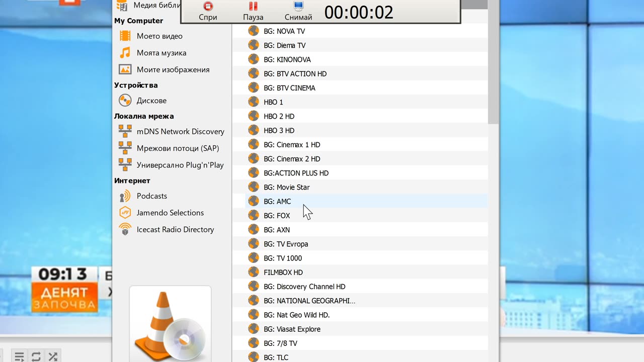
Task: Click the globe icon for BG: Diema TV
Action: click(x=254, y=45)
